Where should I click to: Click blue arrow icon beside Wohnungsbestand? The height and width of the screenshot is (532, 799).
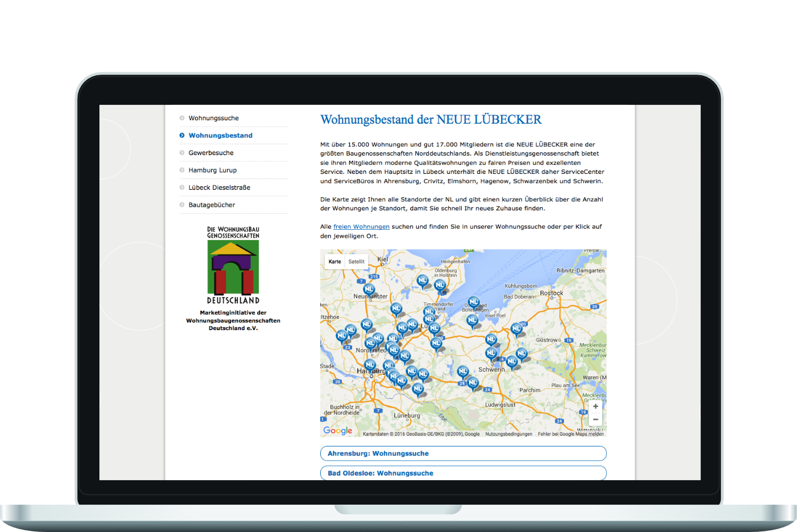(182, 135)
